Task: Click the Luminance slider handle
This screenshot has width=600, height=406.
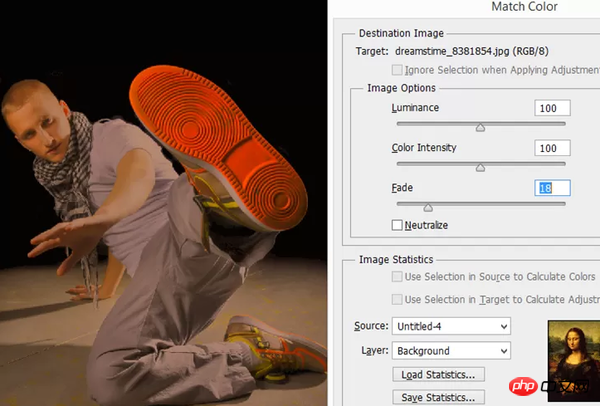Action: [x=480, y=127]
